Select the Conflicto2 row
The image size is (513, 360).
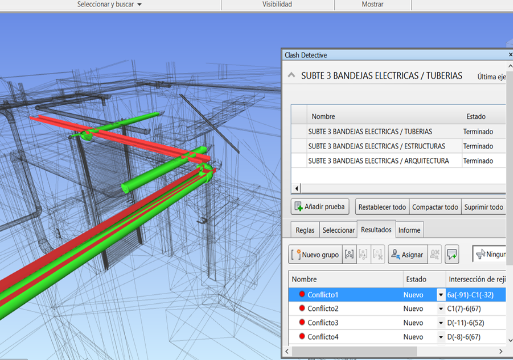click(397, 309)
